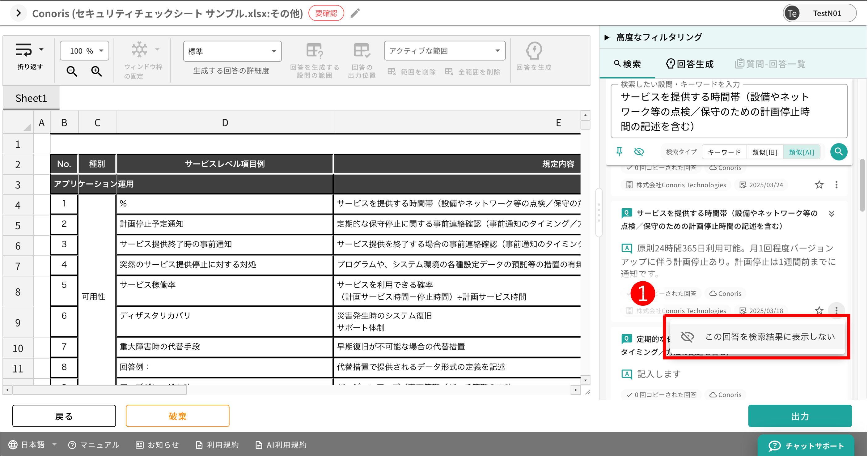The height and width of the screenshot is (456, 868).
Task: Star the answer dated 2025/03/24
Action: [x=819, y=185]
